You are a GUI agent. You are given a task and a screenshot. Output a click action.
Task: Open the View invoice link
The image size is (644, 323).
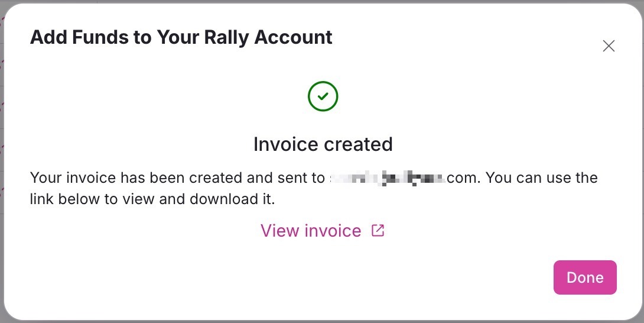click(311, 231)
